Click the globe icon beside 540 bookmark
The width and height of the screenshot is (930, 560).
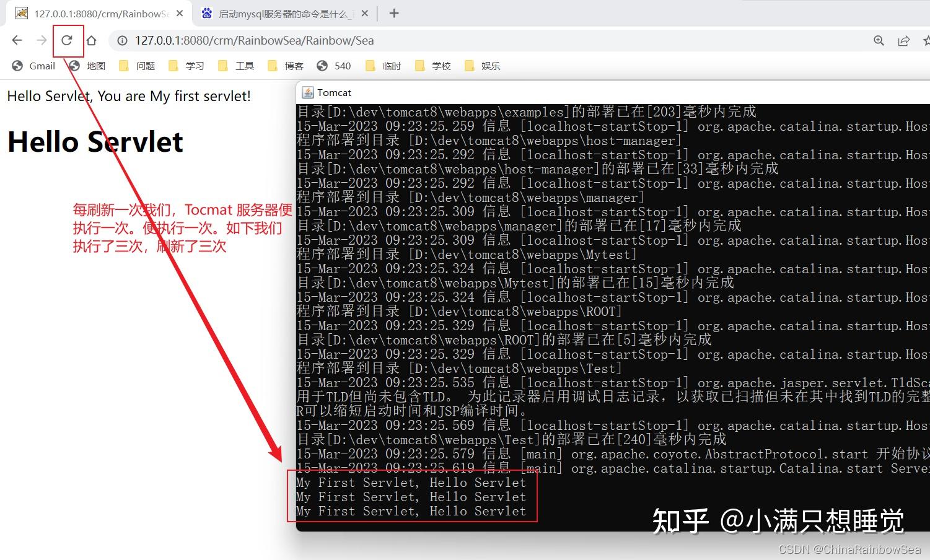point(321,66)
